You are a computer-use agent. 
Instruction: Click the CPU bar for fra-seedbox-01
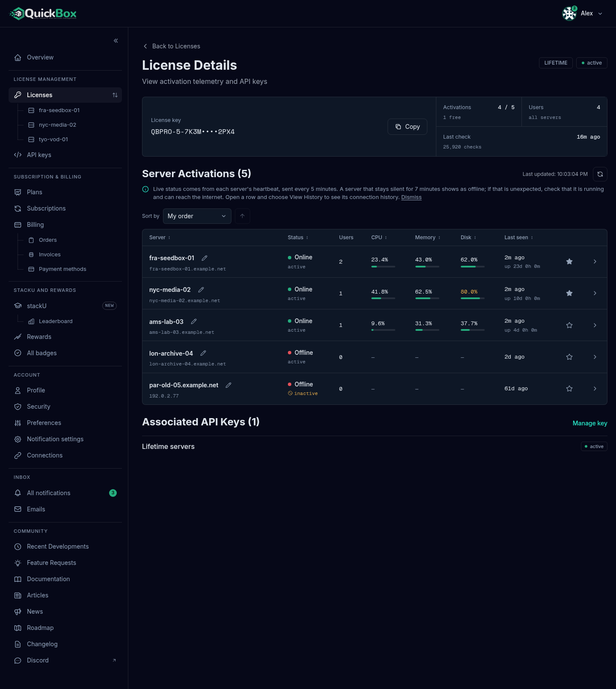(x=383, y=267)
